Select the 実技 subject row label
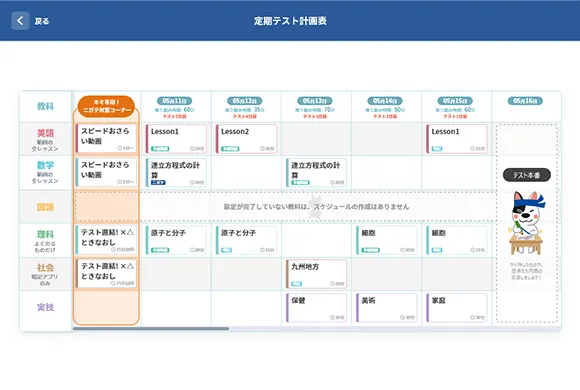 click(45, 307)
